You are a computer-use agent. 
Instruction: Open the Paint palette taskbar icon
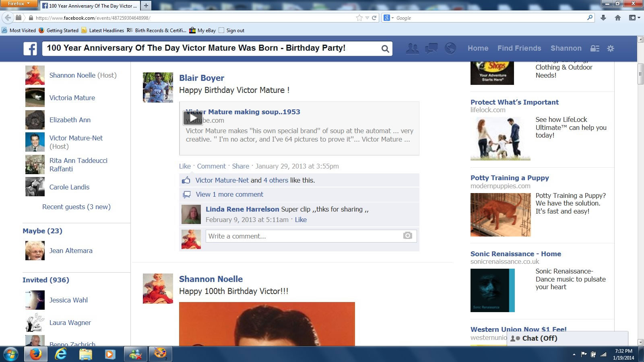pyautogui.click(x=160, y=354)
